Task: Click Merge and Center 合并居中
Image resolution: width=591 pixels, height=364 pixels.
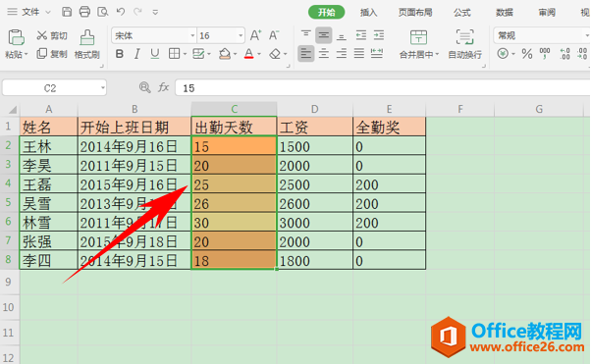Action: [418, 44]
